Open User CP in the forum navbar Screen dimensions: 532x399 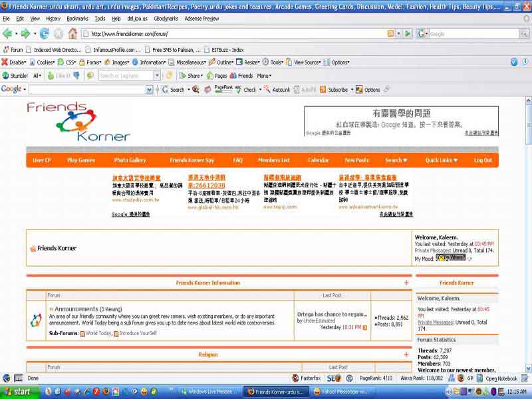pyautogui.click(x=41, y=160)
